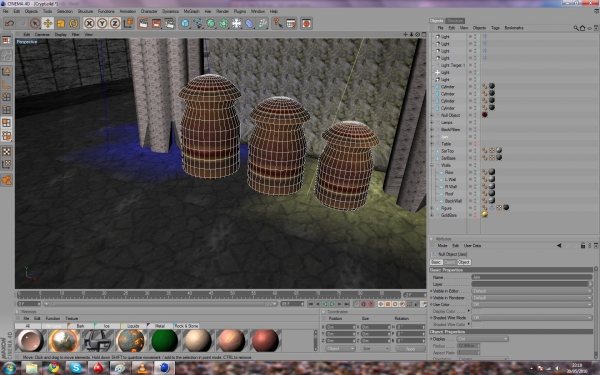The width and height of the screenshot is (600, 375).
Task: Open the scene objects icon with white arrows
Action: 236,23
